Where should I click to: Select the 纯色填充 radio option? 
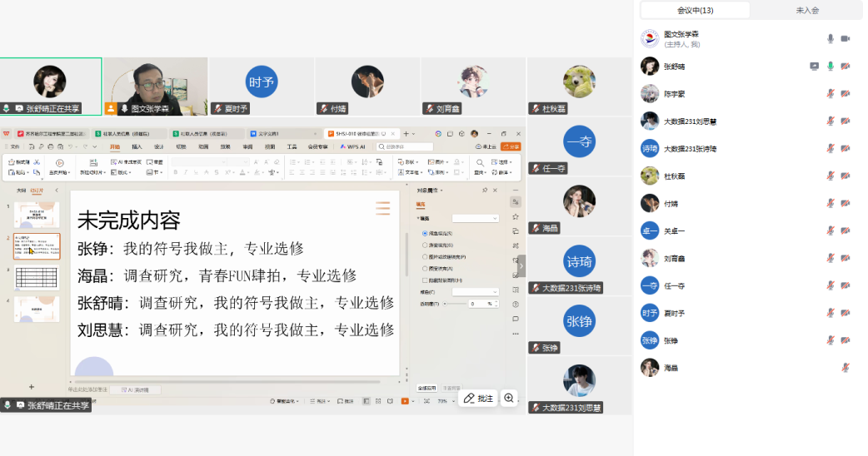coord(425,234)
